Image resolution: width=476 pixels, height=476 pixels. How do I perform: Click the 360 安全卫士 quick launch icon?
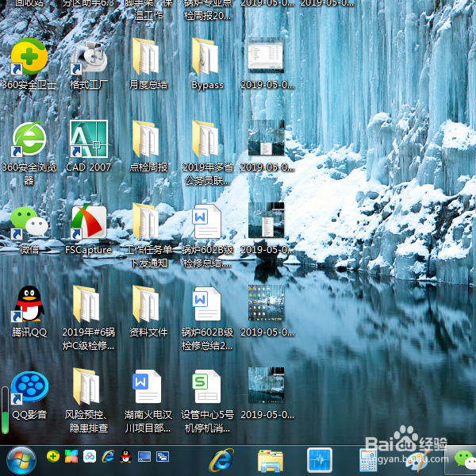53,456
